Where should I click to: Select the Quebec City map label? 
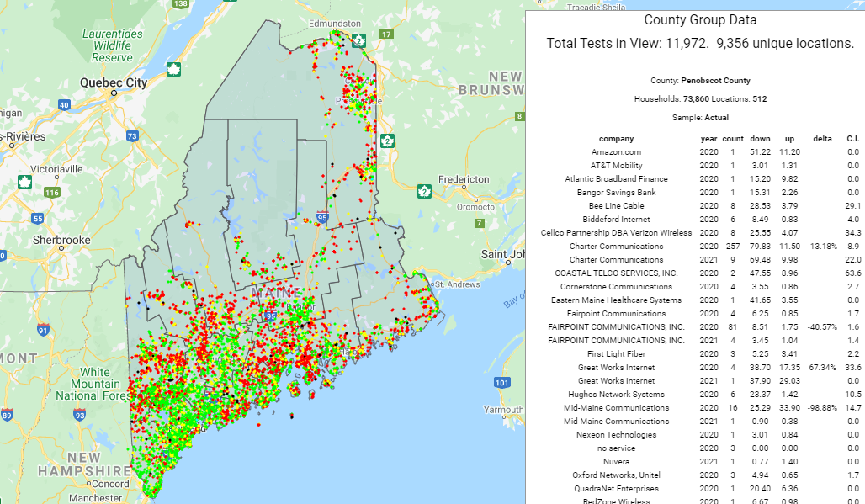point(114,82)
